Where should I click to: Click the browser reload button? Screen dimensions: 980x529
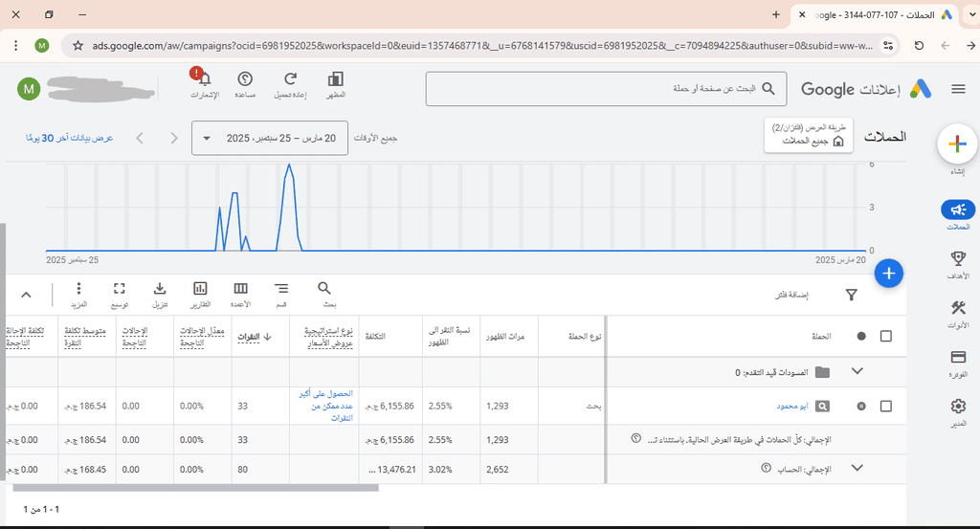919,46
